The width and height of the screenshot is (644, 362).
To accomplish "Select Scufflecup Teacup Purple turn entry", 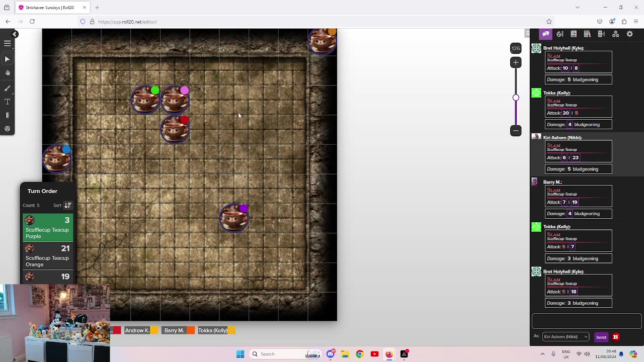I will (48, 228).
